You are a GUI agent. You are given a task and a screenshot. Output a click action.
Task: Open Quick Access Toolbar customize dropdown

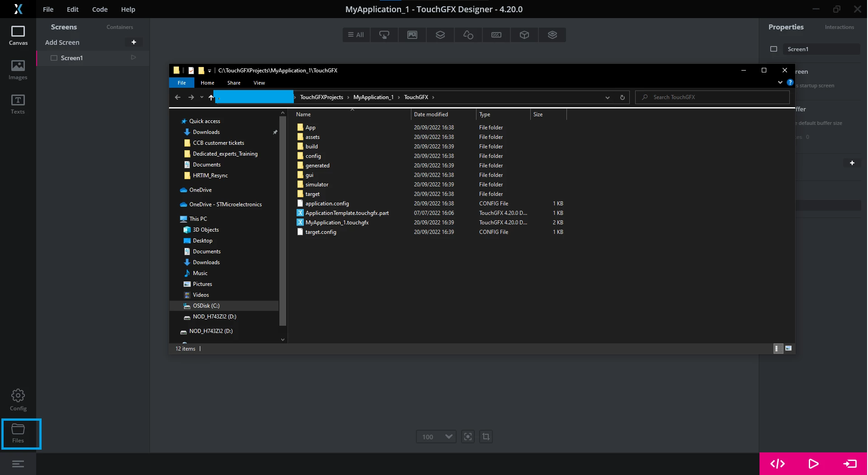coord(209,71)
